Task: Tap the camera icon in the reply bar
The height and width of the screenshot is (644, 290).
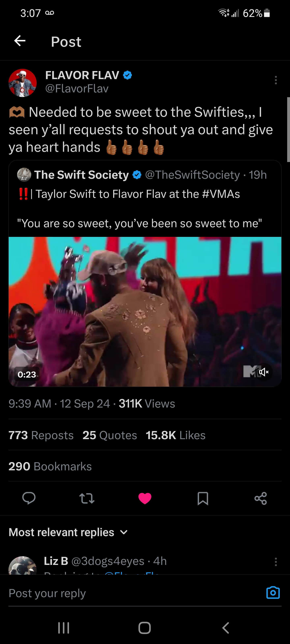Action: click(273, 592)
